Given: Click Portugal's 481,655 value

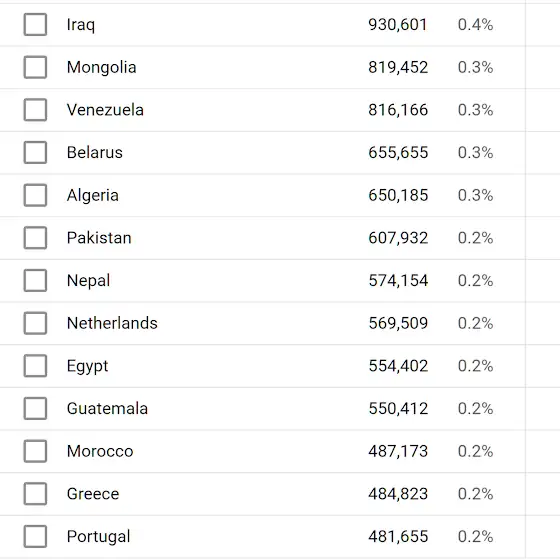Looking at the screenshot, I should (398, 536).
